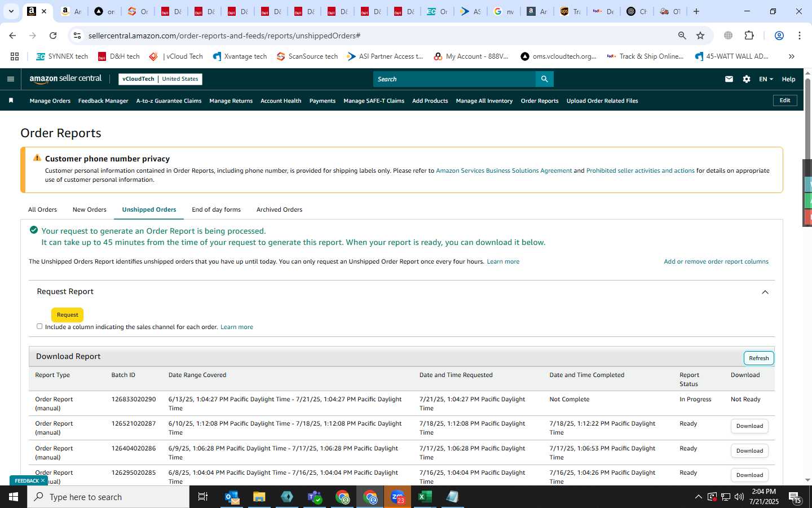Image resolution: width=812 pixels, height=508 pixels.
Task: Open a new browser tab with plus icon
Action: tap(696, 11)
